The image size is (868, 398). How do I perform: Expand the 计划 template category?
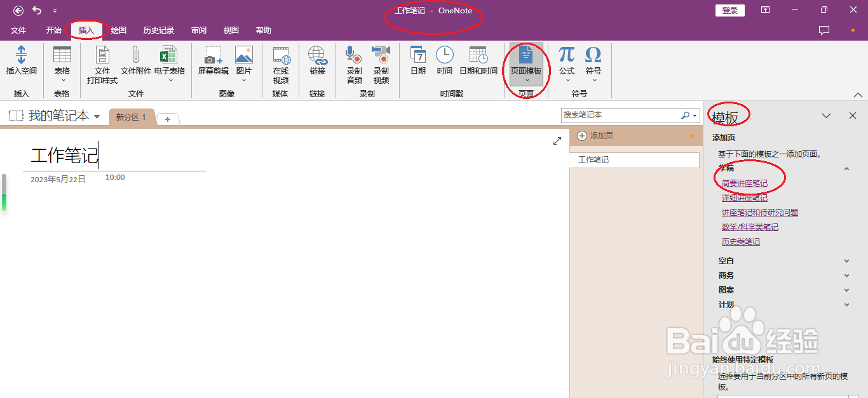846,305
